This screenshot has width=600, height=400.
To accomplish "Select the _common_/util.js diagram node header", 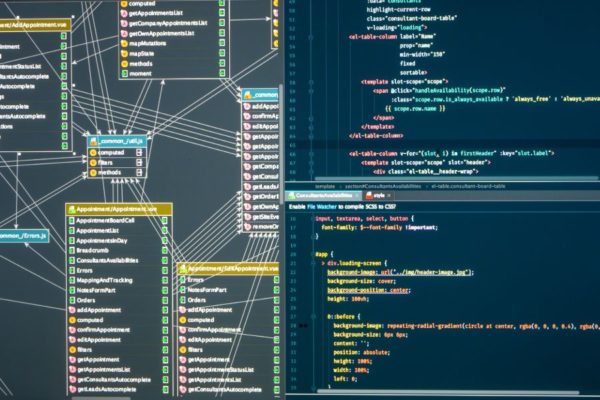I will (x=117, y=141).
